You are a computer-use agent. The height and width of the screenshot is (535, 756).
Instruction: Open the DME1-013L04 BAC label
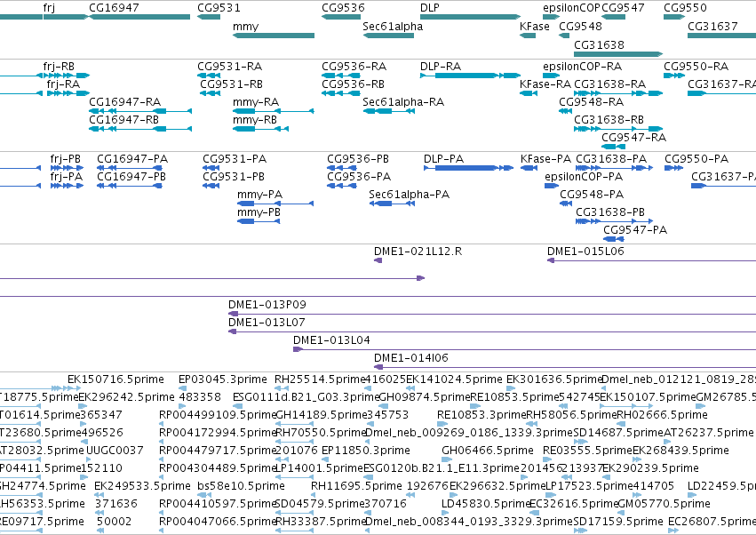coord(331,340)
